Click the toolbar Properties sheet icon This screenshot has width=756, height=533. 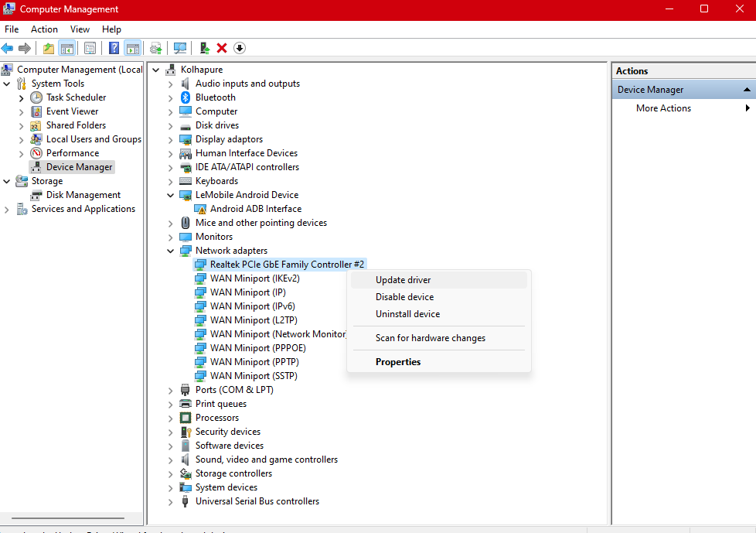coord(90,48)
